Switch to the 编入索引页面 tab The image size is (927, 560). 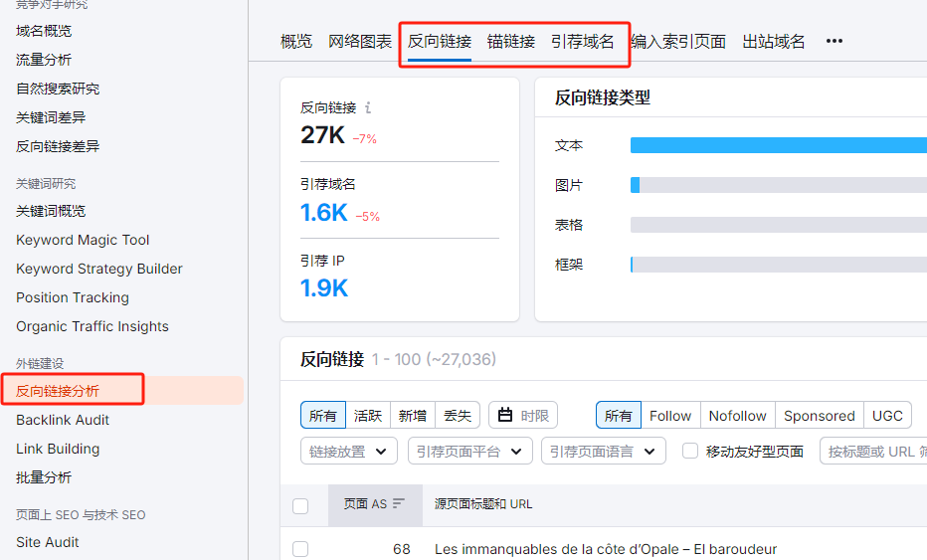point(678,42)
